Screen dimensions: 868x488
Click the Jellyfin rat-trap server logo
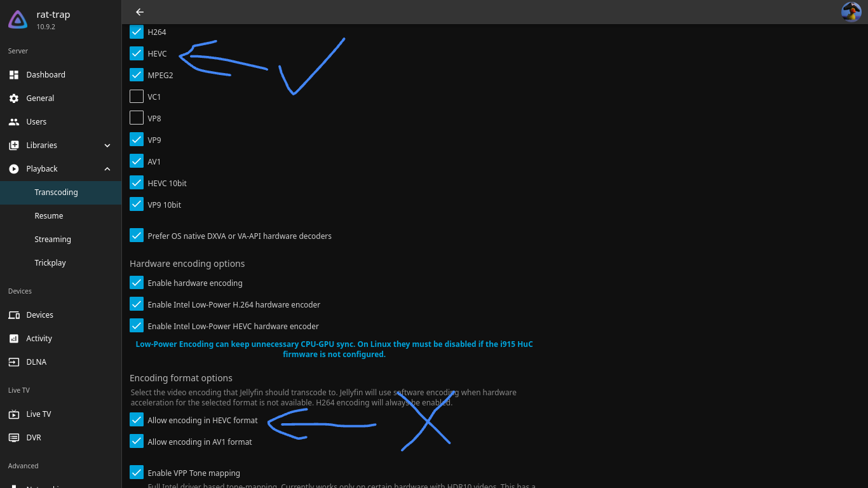[18, 20]
